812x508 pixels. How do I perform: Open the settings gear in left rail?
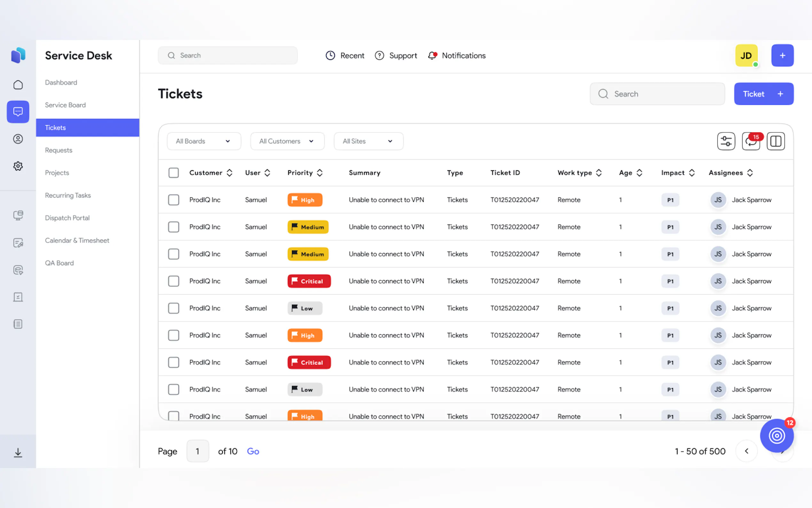click(x=18, y=166)
